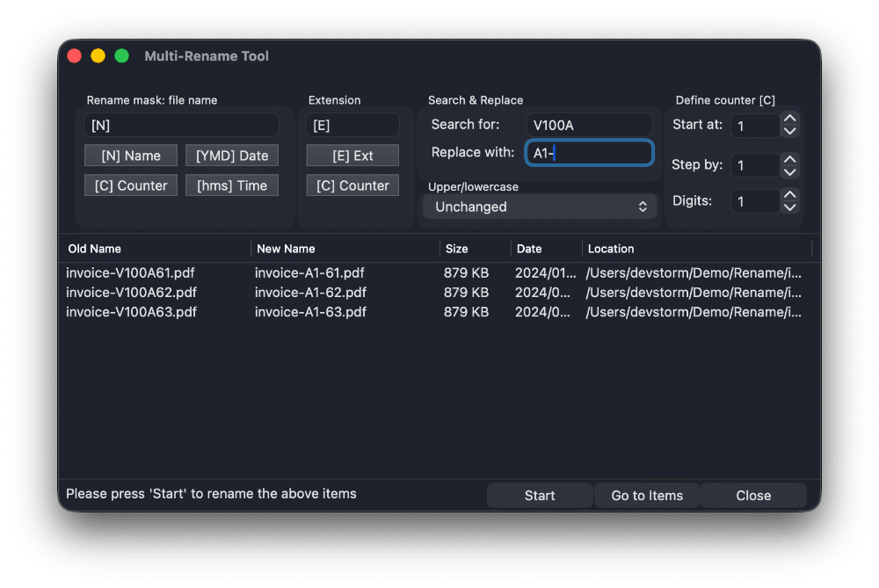Decrease the Step by counter value
The height and width of the screenshot is (588, 879).
(x=788, y=170)
